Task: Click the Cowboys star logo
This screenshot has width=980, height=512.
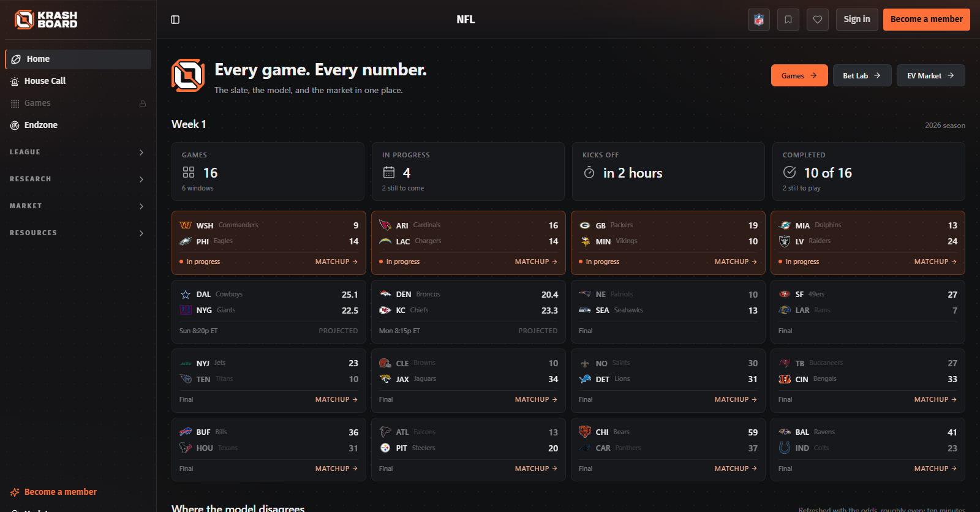Action: click(186, 295)
